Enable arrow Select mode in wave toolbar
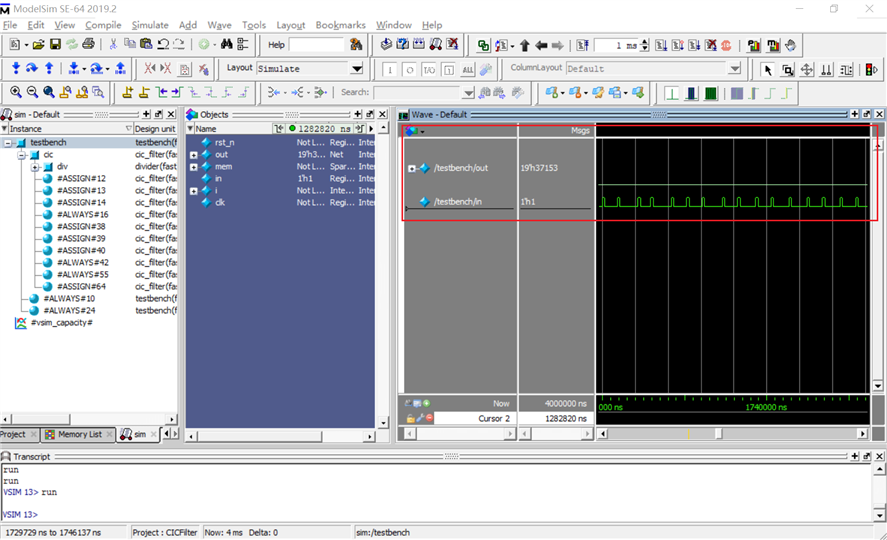The height and width of the screenshot is (540, 887). pyautogui.click(x=768, y=70)
